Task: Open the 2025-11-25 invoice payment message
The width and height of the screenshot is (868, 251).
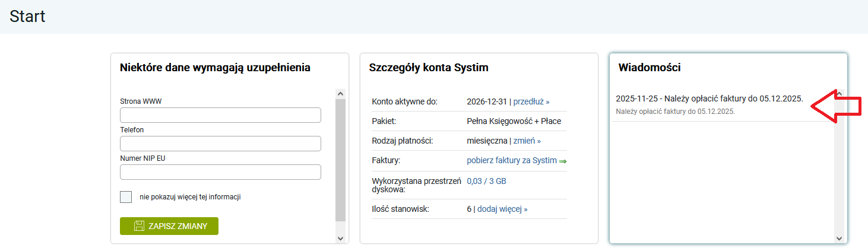Action: coord(709,99)
